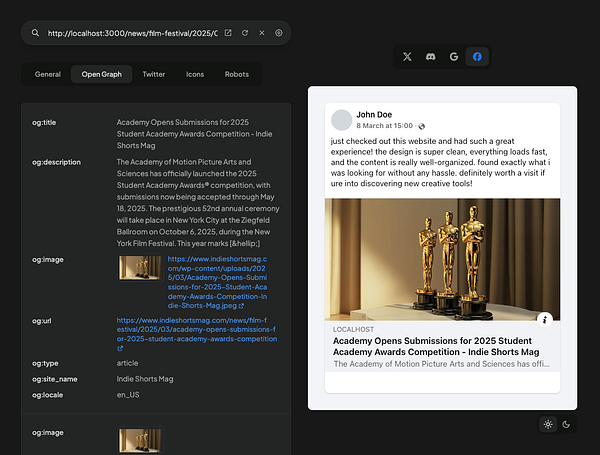The image size is (600, 455).
Task: Click og:site_name value 'Indie Shorts Mag'
Action: 145,379
